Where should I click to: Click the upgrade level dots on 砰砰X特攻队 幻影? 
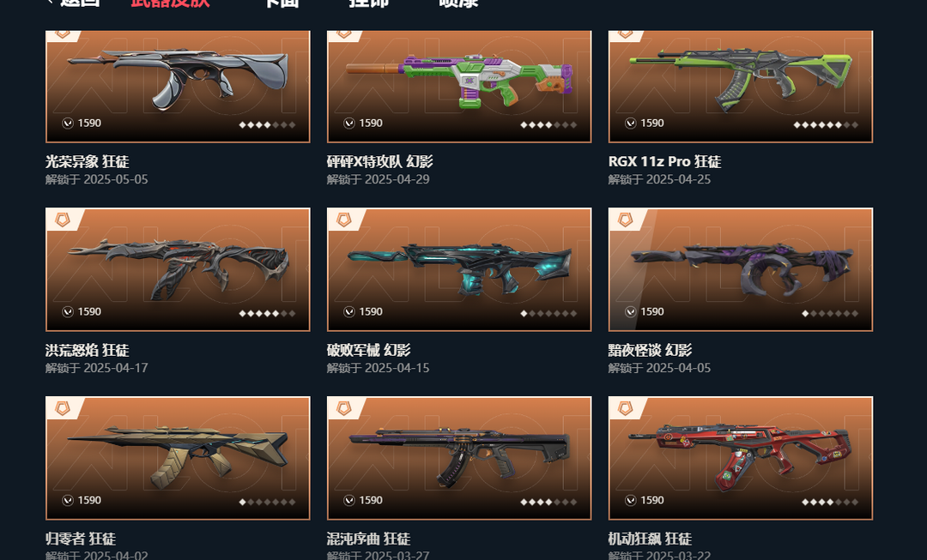[x=548, y=124]
